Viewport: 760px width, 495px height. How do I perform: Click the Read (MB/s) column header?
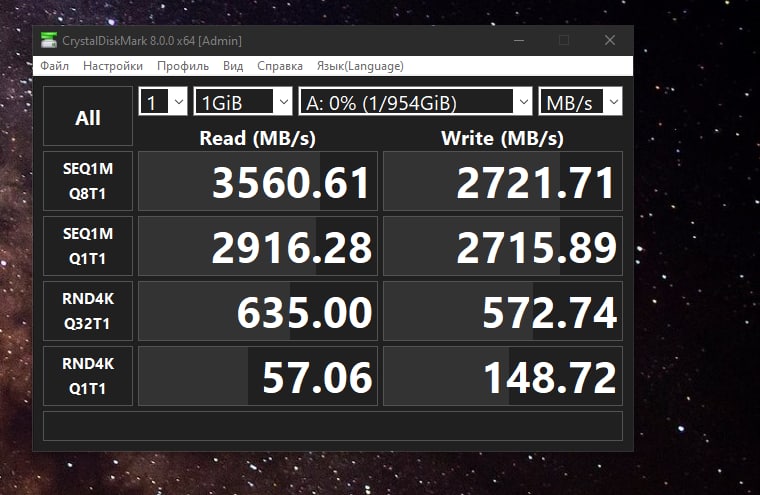click(x=257, y=138)
